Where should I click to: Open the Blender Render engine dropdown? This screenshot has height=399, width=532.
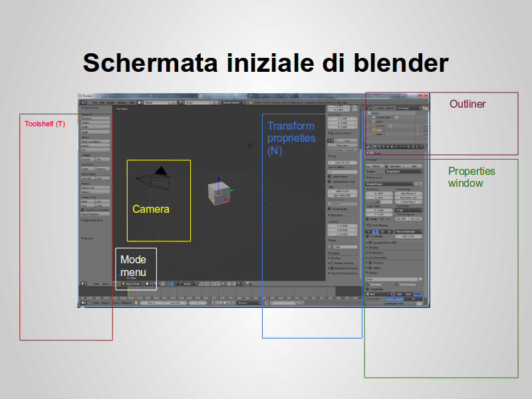tap(233, 102)
